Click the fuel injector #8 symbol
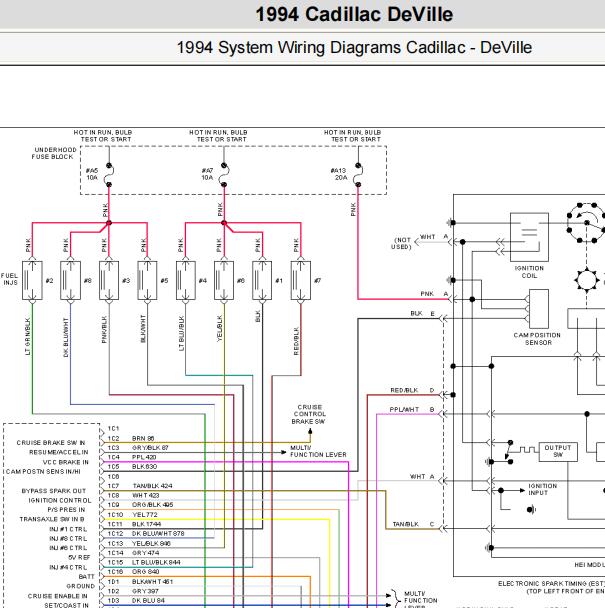The image size is (605, 608). click(71, 280)
